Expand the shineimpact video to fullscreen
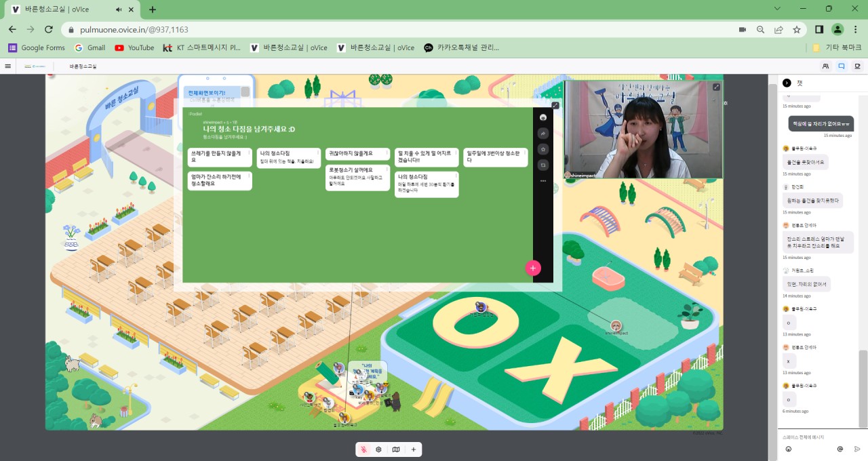Viewport: 868px width, 461px height. click(x=716, y=87)
